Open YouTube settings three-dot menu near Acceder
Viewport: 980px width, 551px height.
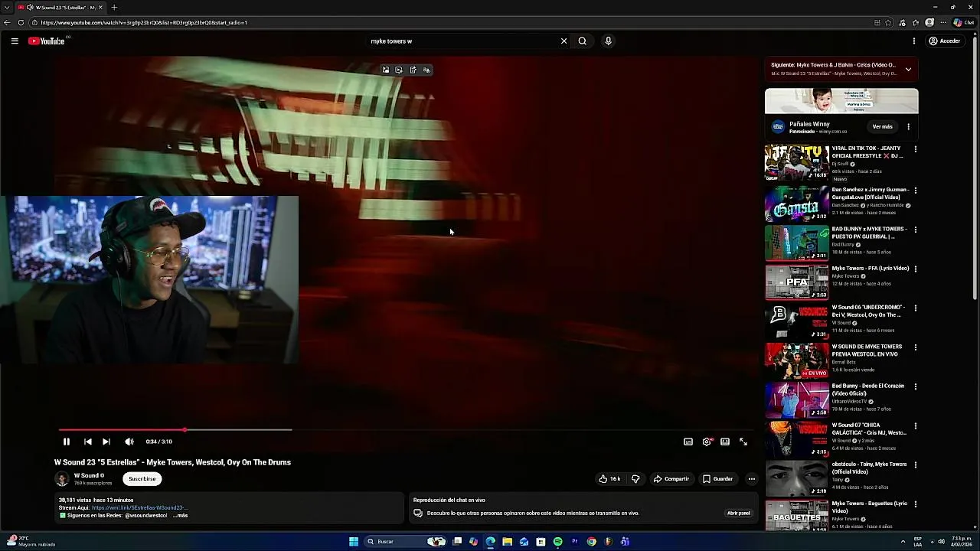click(x=913, y=41)
